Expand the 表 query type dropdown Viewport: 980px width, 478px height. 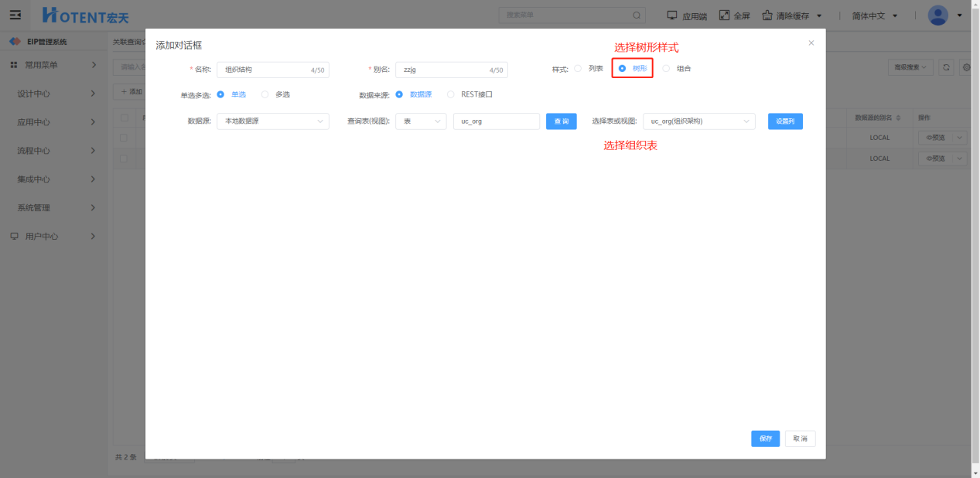coord(420,121)
